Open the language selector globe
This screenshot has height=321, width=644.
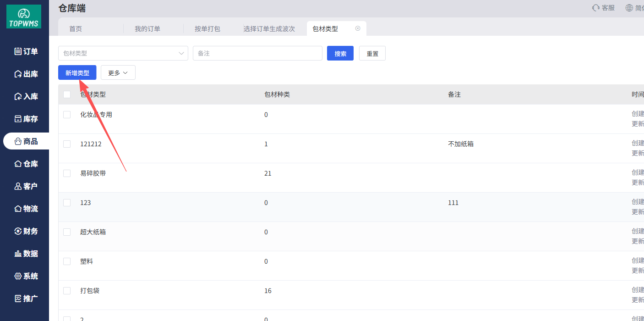tap(629, 8)
